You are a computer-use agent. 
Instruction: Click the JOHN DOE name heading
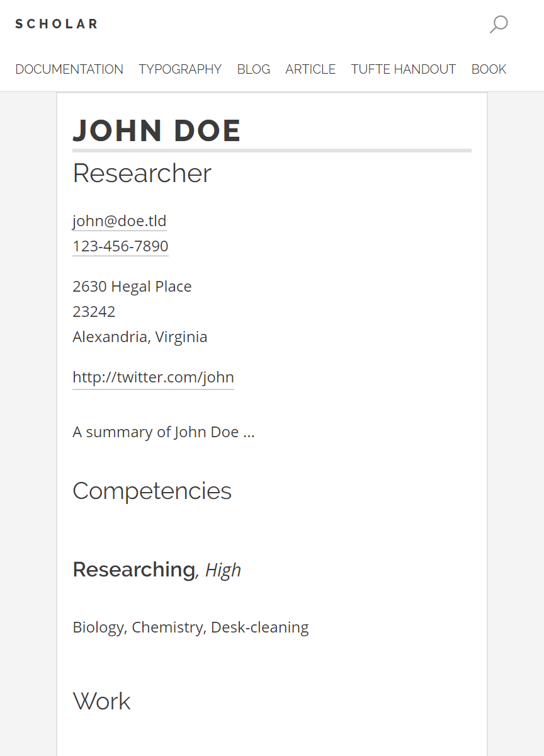pos(157,130)
